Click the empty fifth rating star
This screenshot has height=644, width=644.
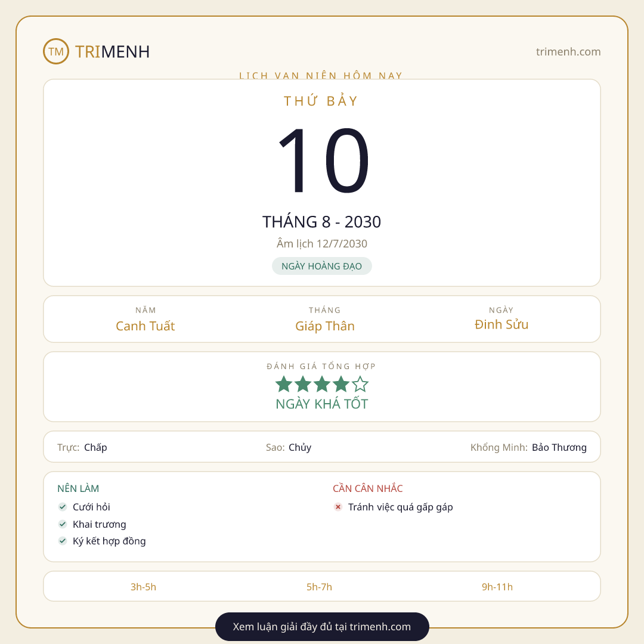[360, 384]
